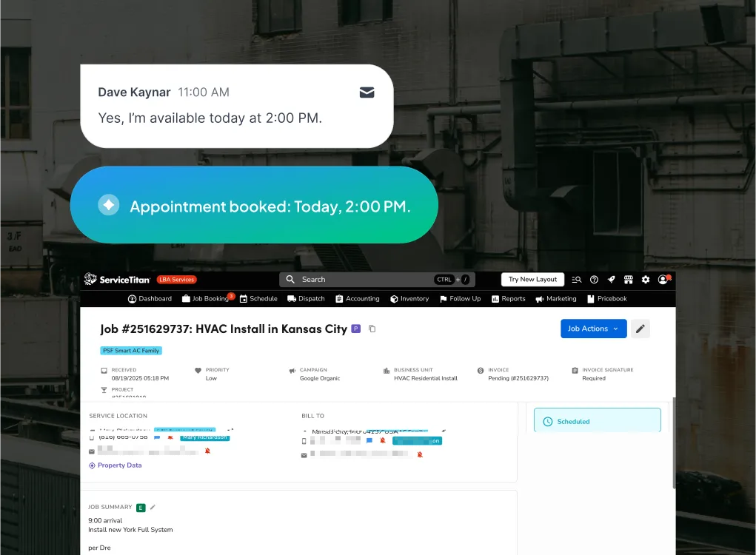
Task: Click the service location email envelope icon
Action: (x=92, y=451)
